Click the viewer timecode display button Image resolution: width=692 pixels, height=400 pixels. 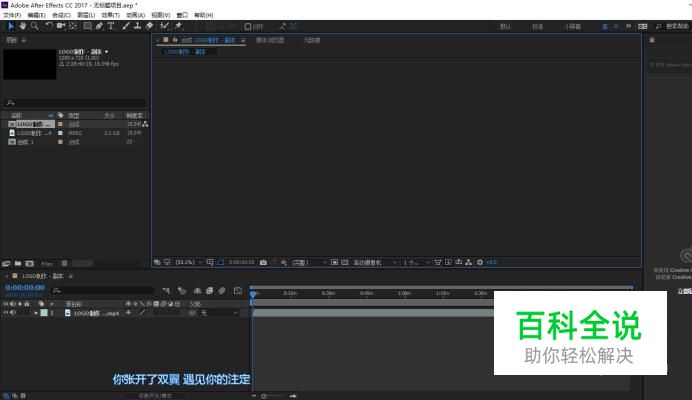241,262
